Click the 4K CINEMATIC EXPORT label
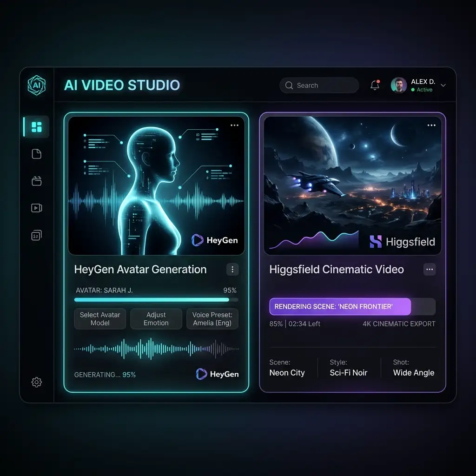Screen dimensions: 476x476 coord(399,324)
